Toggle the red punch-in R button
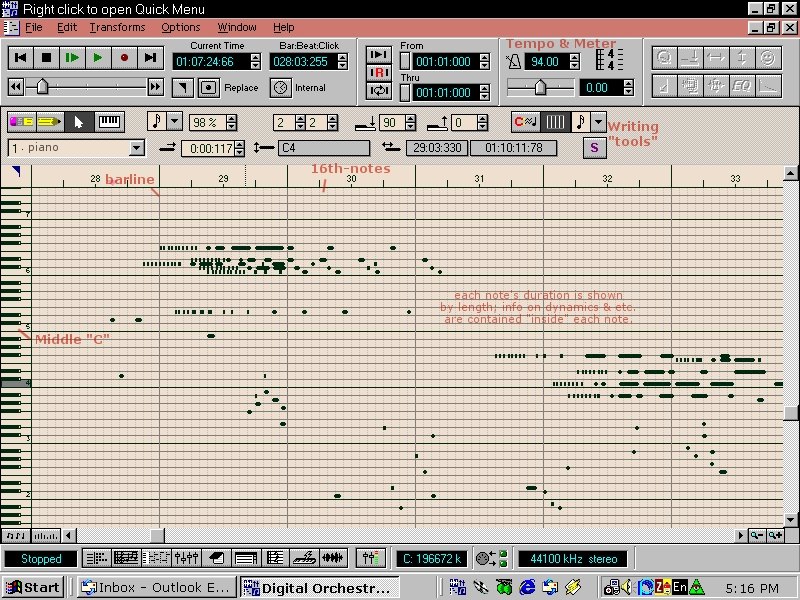 (x=380, y=73)
